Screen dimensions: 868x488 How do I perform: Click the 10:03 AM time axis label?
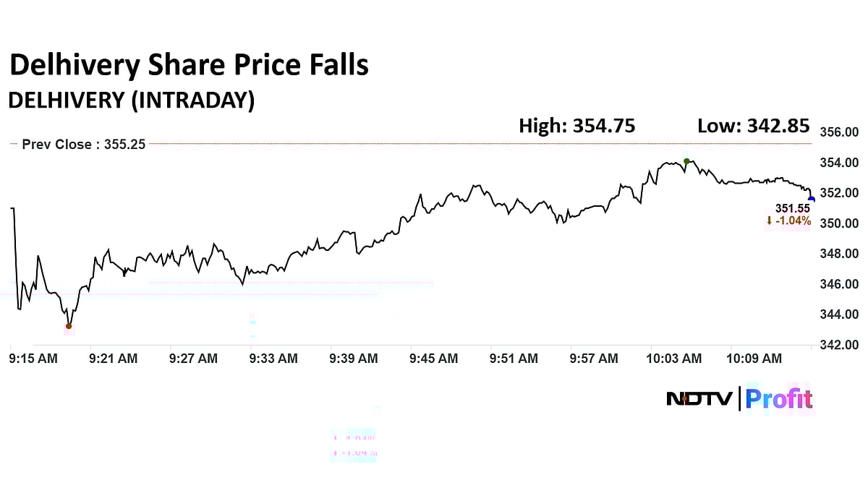pyautogui.click(x=674, y=358)
